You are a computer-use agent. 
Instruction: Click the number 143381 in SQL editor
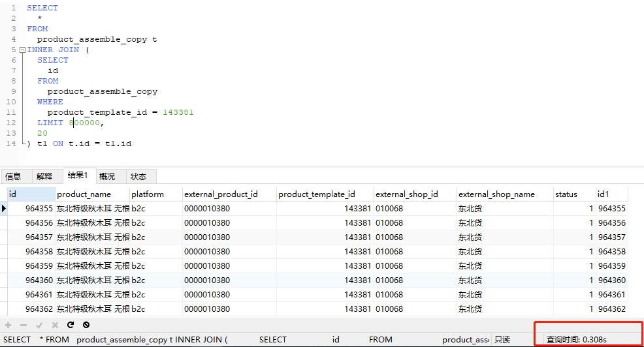pyautogui.click(x=178, y=112)
